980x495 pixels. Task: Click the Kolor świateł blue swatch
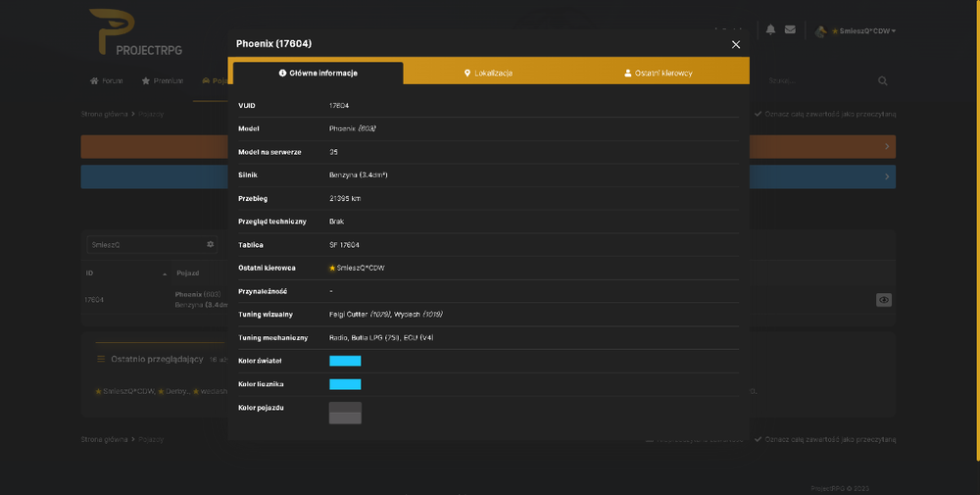pos(345,361)
